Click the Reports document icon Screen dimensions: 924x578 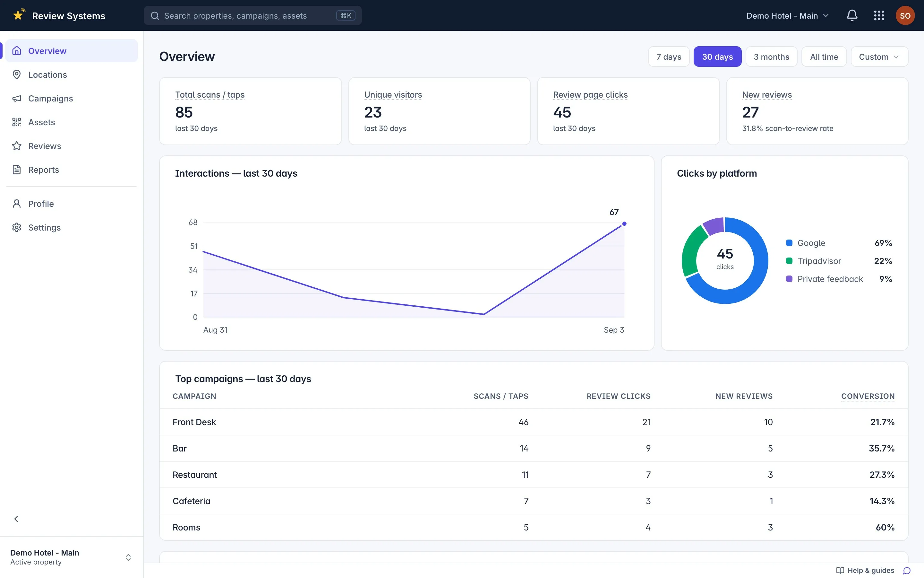(16, 169)
